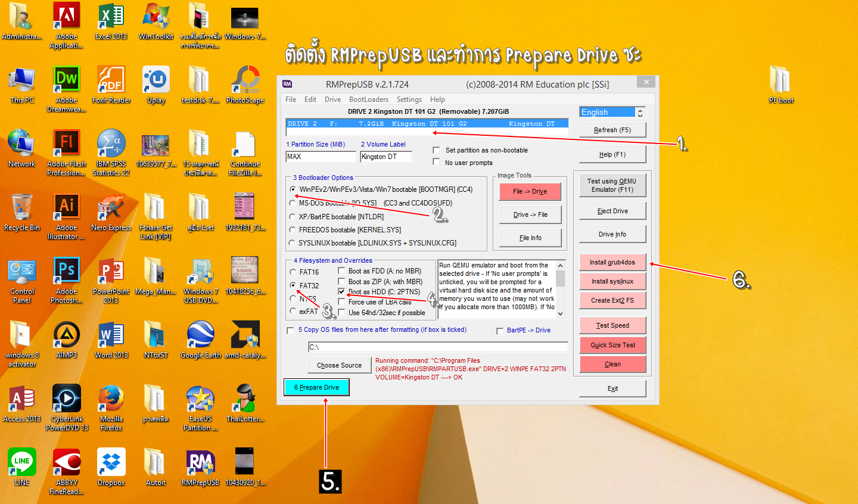
Task: Open the Help menu
Action: [x=437, y=99]
